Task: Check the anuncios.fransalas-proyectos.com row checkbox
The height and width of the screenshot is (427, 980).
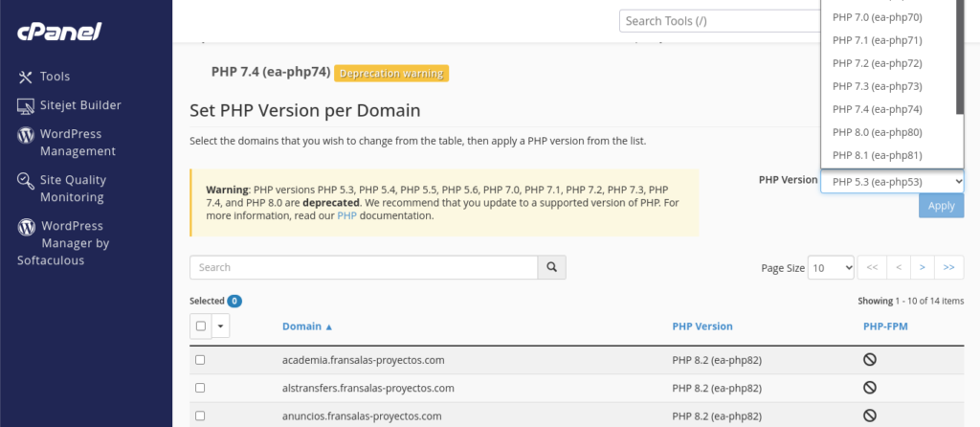Action: [200, 416]
